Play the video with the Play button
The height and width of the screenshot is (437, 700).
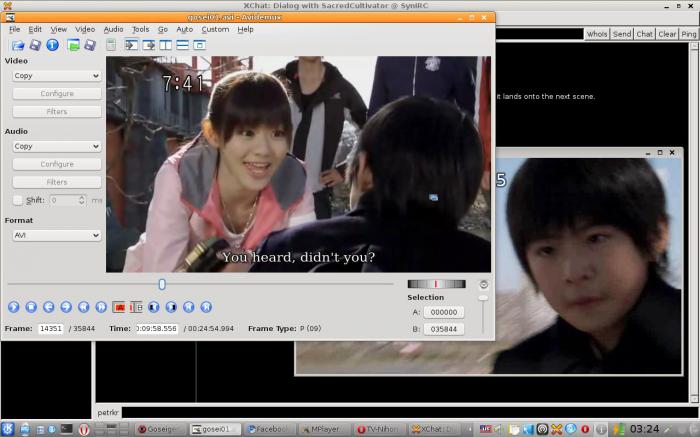pos(13,307)
